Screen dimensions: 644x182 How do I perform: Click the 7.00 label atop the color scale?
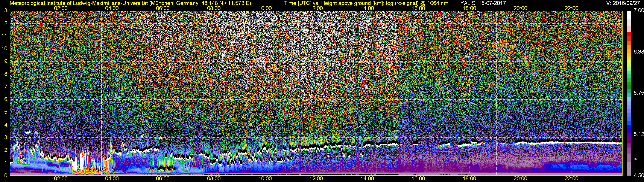tap(638, 10)
